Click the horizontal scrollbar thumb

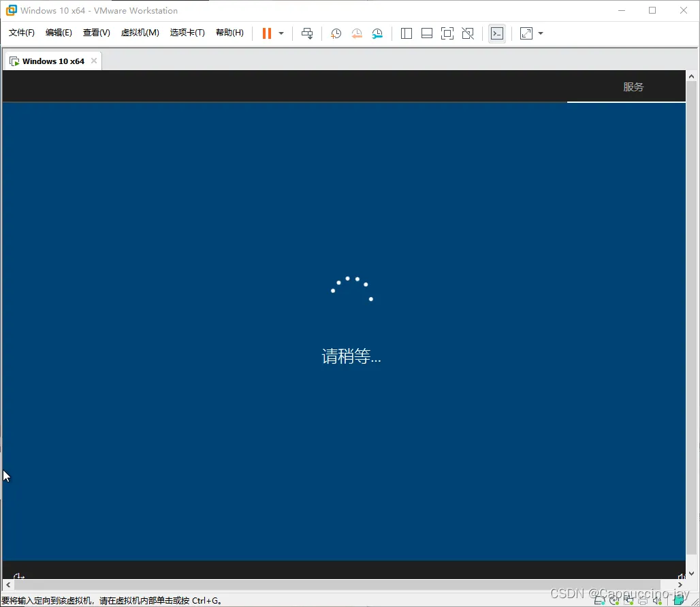337,585
